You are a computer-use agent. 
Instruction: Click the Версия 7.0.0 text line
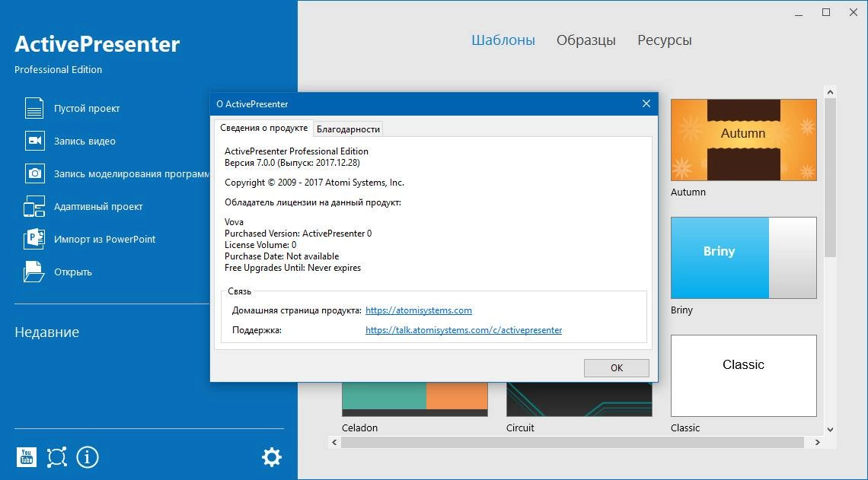(292, 163)
